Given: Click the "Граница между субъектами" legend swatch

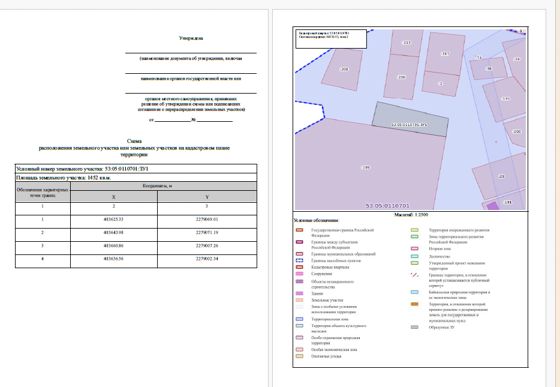Looking at the screenshot, I should [300, 242].
